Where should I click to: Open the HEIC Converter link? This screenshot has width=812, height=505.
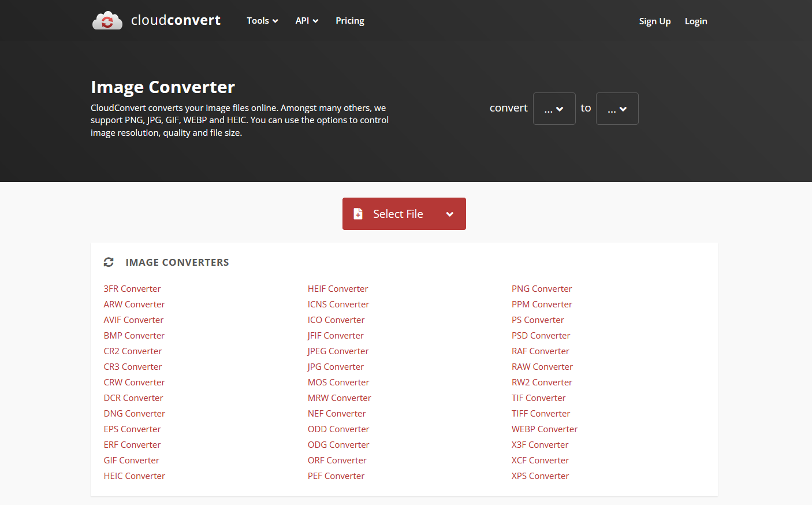tap(134, 476)
